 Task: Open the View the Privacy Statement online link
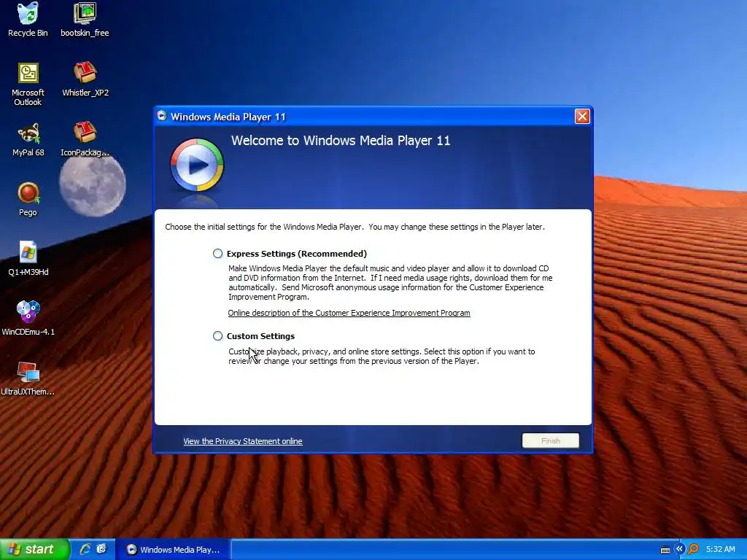pos(243,441)
